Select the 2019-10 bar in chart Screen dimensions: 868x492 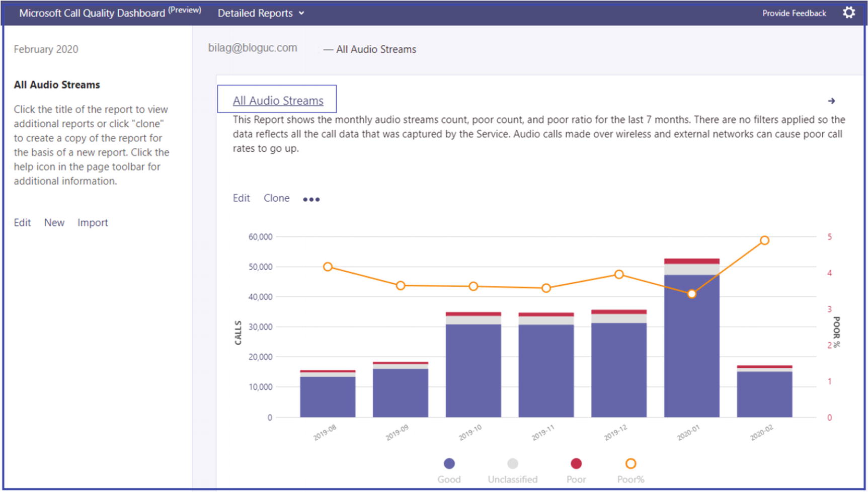coord(473,365)
